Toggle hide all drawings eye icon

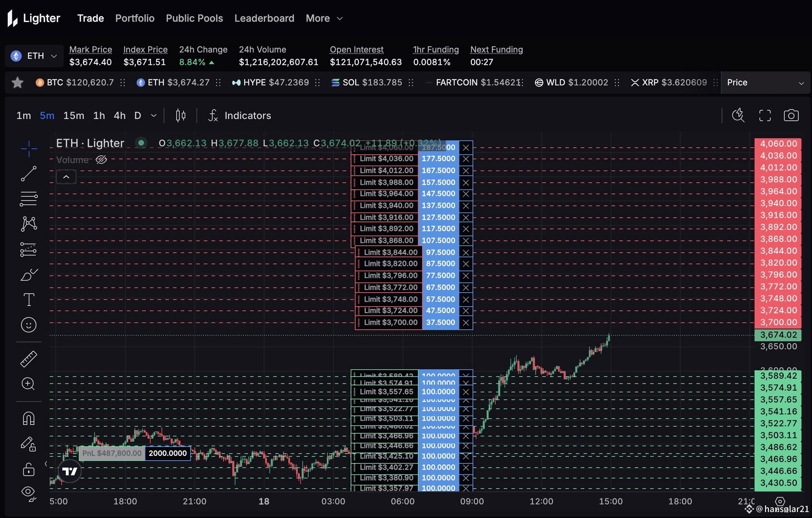tap(29, 493)
